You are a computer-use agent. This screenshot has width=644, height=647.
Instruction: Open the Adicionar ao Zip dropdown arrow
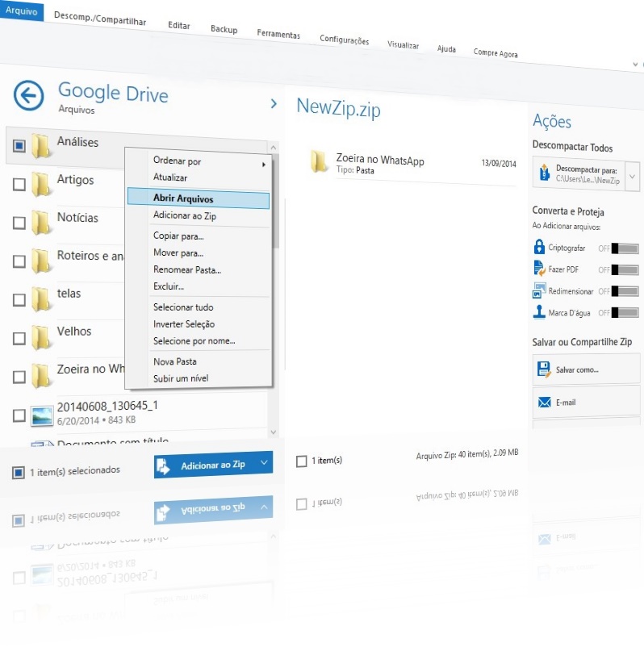pos(264,462)
